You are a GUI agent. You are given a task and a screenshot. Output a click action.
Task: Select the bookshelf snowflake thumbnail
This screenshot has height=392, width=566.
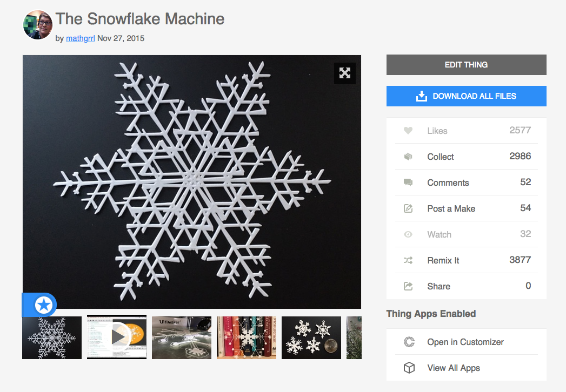coord(247,337)
